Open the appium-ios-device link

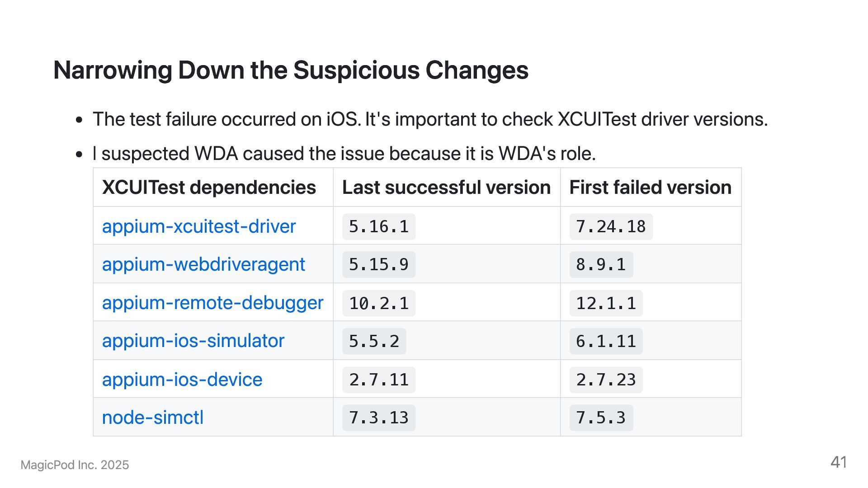click(x=182, y=380)
